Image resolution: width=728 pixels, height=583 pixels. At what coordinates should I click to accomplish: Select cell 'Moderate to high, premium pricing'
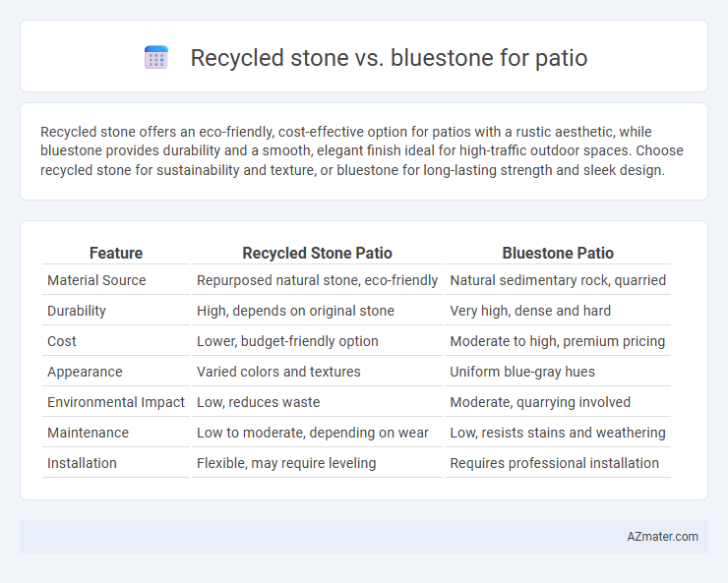point(558,341)
